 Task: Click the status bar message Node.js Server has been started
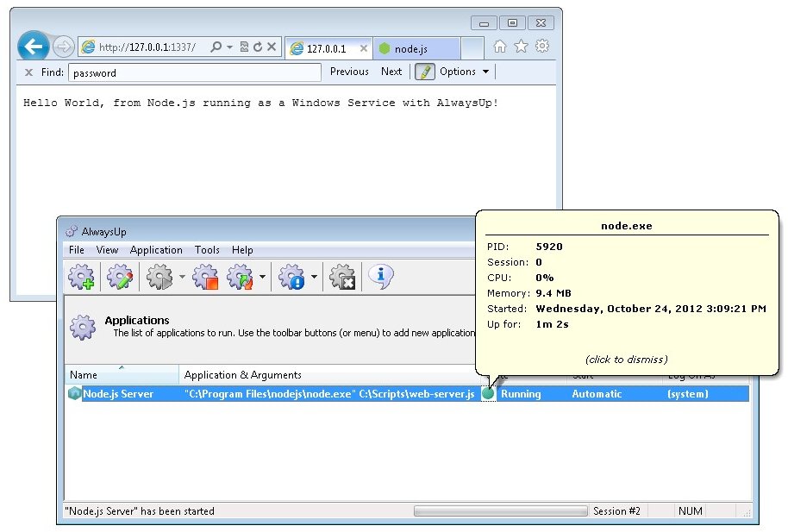coord(140,511)
